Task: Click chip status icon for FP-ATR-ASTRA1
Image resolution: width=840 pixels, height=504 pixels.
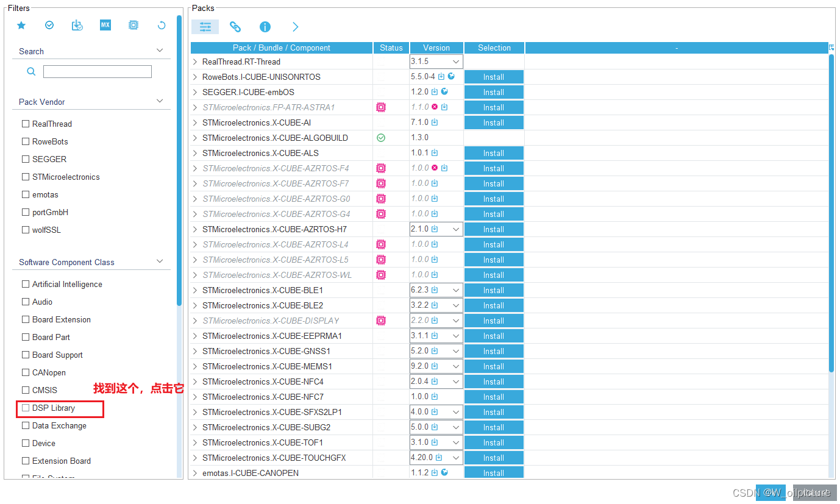Action: (381, 107)
